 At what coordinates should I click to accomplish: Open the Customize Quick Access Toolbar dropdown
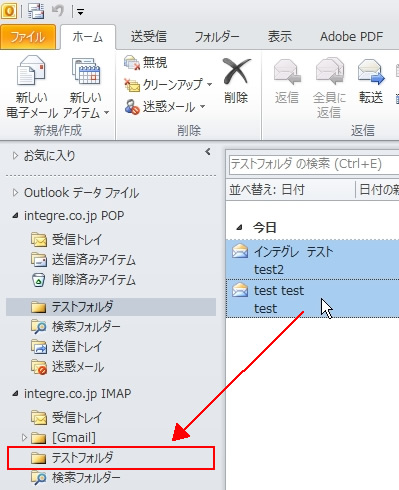point(80,13)
